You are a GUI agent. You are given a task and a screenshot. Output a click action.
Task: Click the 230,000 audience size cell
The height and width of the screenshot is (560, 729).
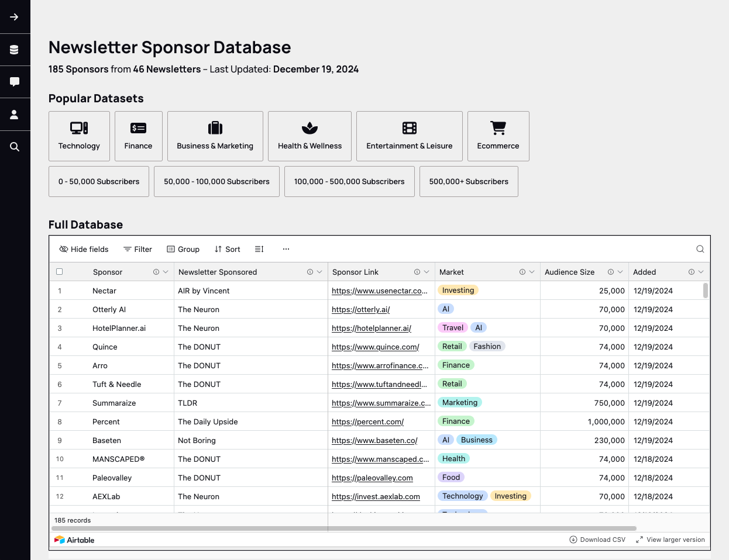[584, 440]
